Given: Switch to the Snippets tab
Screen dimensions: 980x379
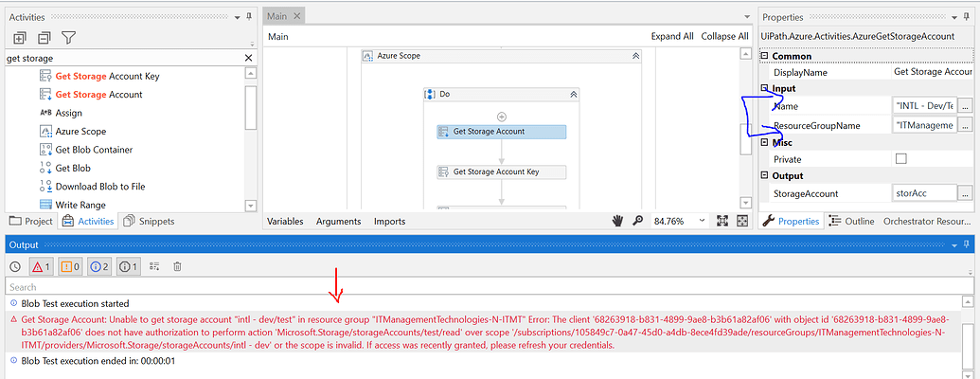Looking at the screenshot, I should click(149, 222).
